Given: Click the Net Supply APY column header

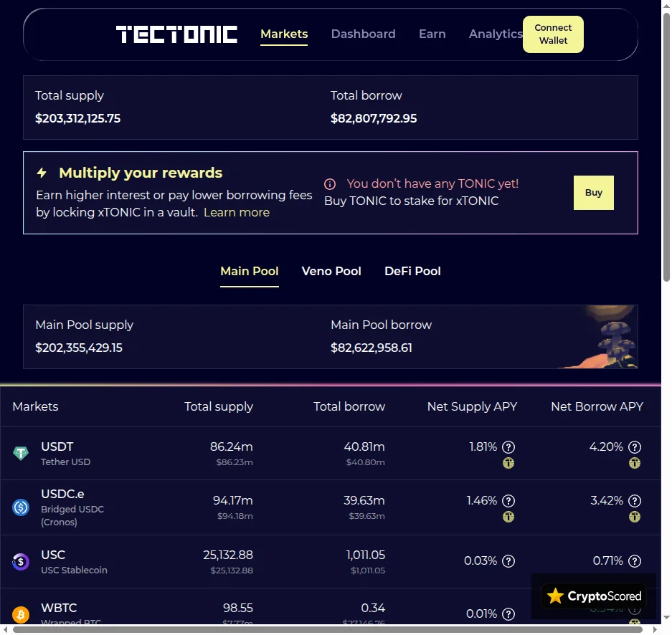Looking at the screenshot, I should [x=472, y=407].
